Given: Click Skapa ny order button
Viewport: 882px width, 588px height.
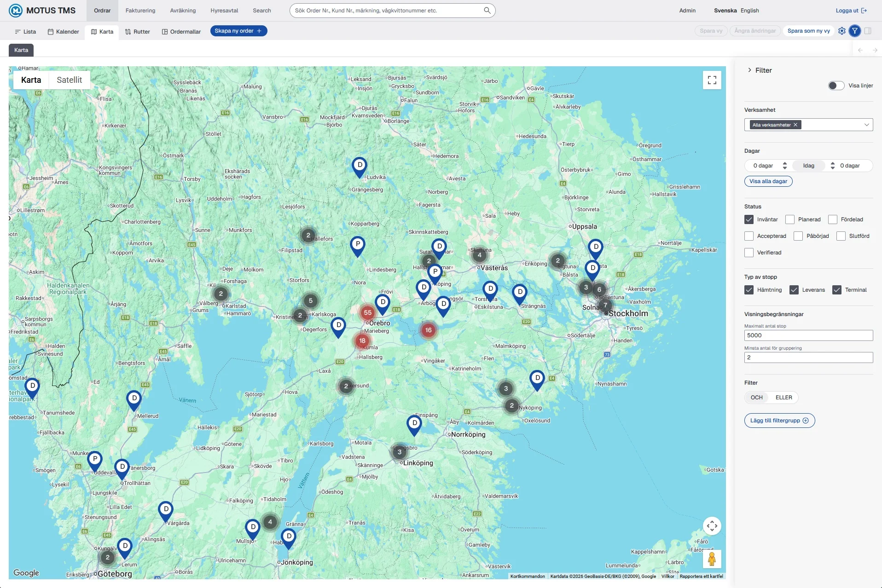Looking at the screenshot, I should click(238, 31).
